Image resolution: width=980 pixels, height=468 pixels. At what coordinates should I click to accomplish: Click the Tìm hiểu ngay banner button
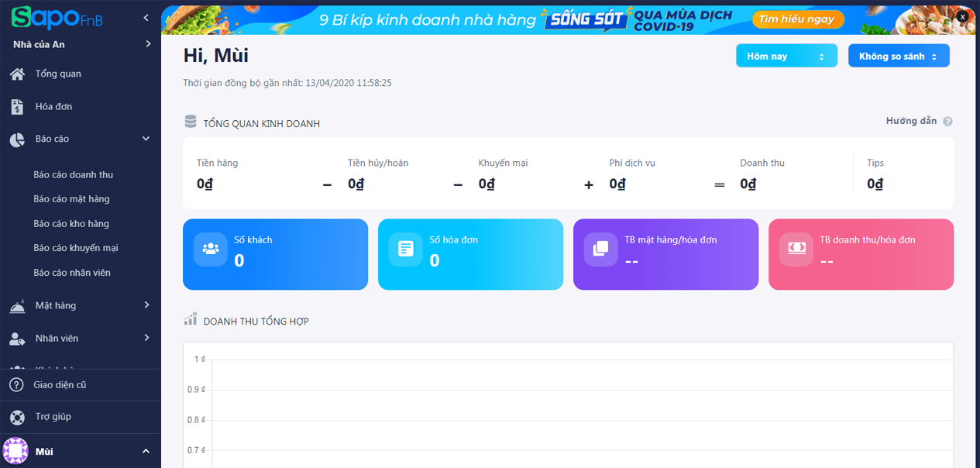[x=797, y=19]
